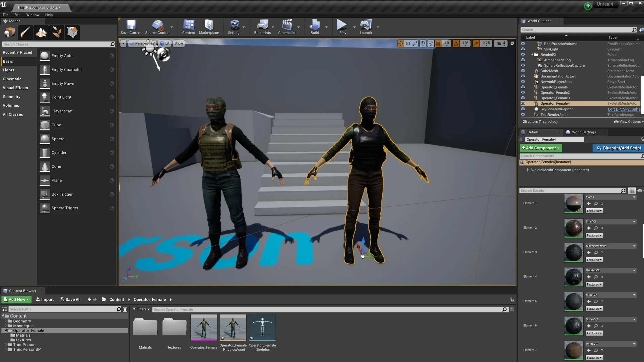Open the viewport options dropdown arrow
The height and width of the screenshot is (362, 644).
pos(123,43)
